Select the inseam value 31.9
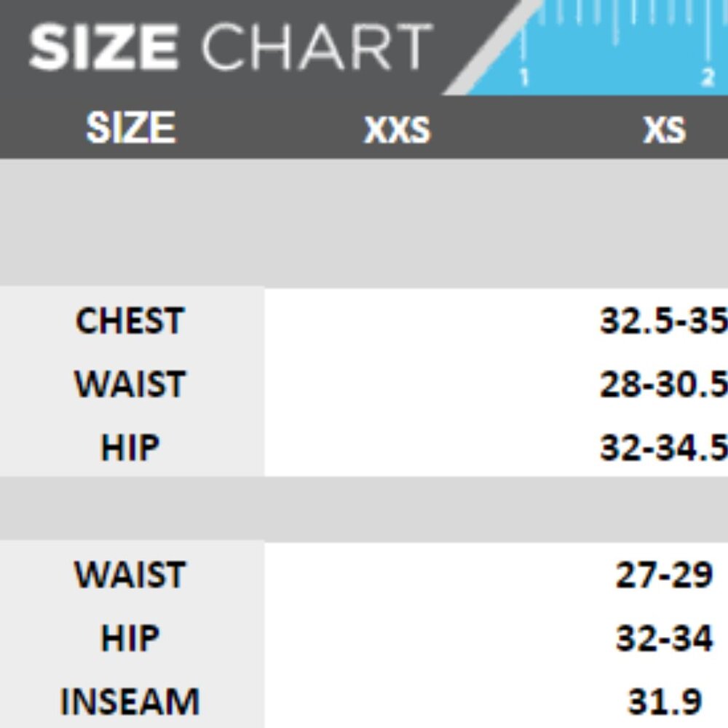The height and width of the screenshot is (728, 728). click(x=664, y=702)
